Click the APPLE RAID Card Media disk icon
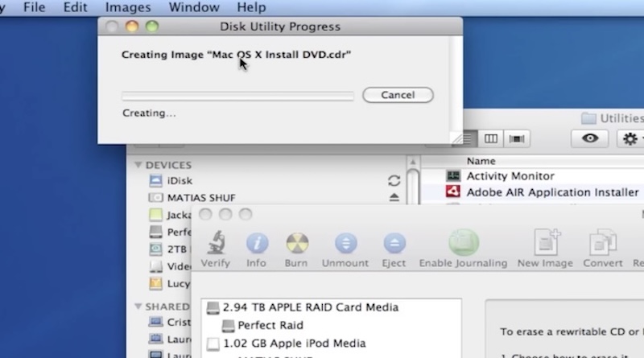This screenshot has height=358, width=644. (x=213, y=307)
